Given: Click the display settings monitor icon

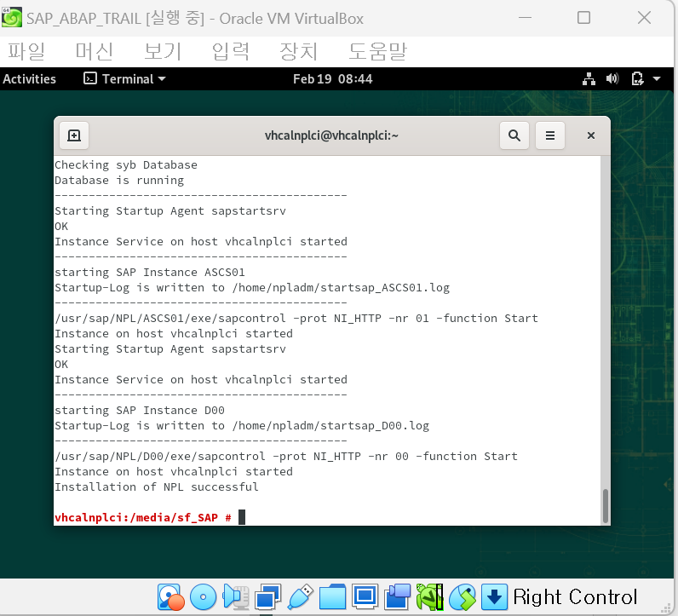Looking at the screenshot, I should 365,597.
